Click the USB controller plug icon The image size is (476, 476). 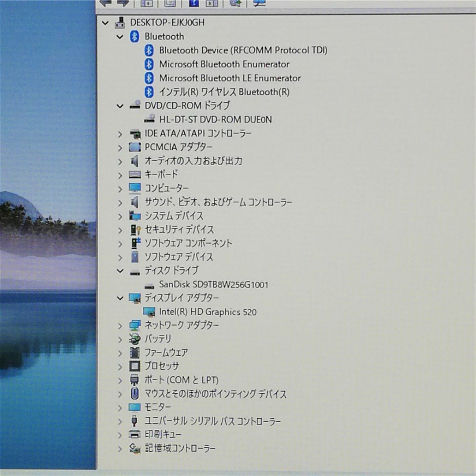[x=134, y=421]
